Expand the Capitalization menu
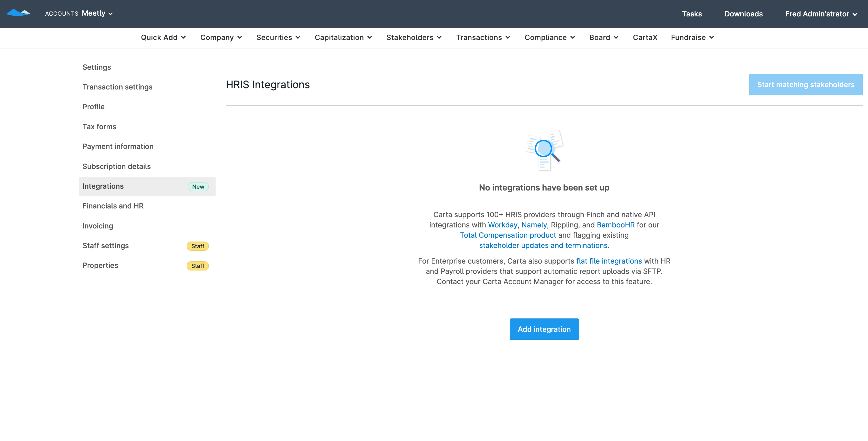This screenshot has height=441, width=868. pyautogui.click(x=343, y=37)
